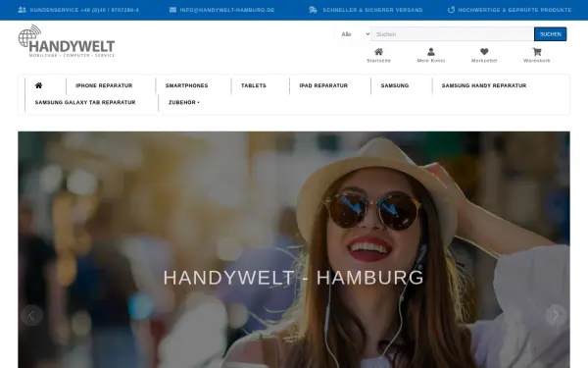Open the Warenkorb shopping cart icon
Viewport: 588px width, 368px height.
tap(537, 52)
